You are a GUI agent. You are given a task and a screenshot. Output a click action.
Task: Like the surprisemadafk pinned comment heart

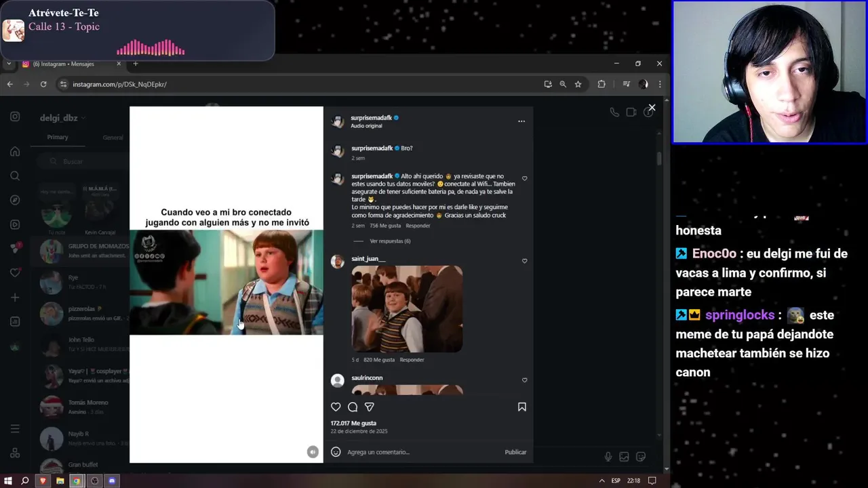[524, 179]
